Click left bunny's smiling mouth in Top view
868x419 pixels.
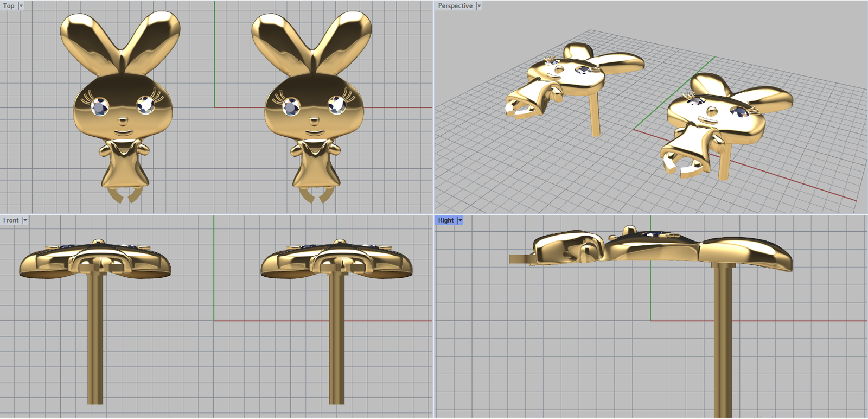pyautogui.click(x=123, y=132)
